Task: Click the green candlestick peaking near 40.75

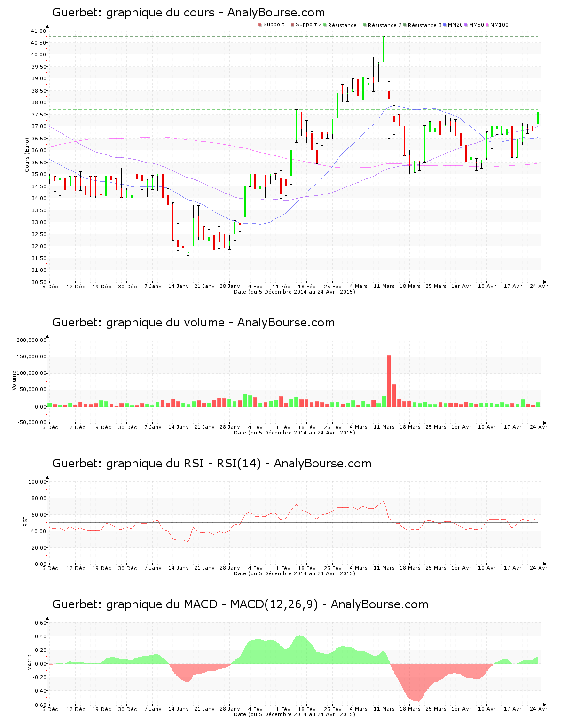Action: click(x=384, y=49)
